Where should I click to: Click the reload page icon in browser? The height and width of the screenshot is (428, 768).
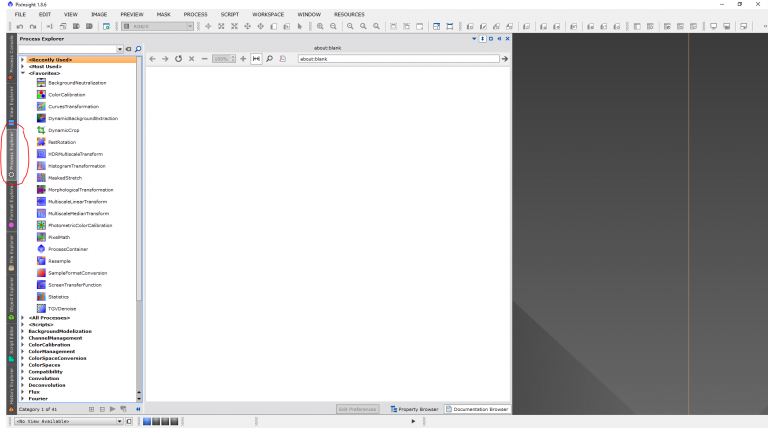(178, 59)
